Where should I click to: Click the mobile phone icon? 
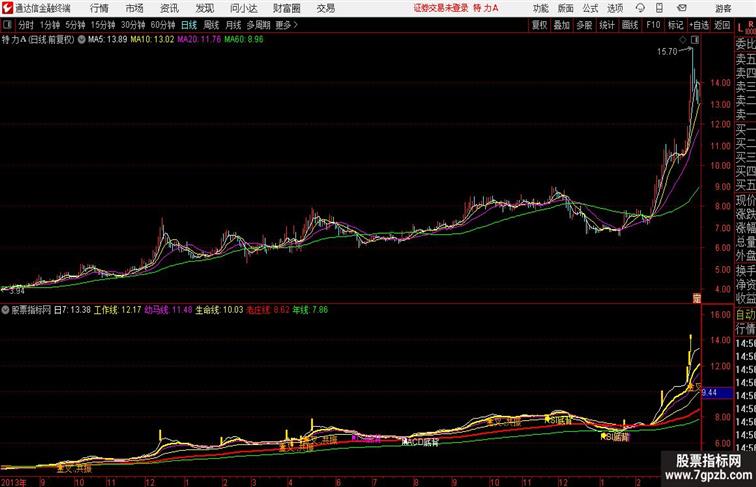tap(659, 8)
